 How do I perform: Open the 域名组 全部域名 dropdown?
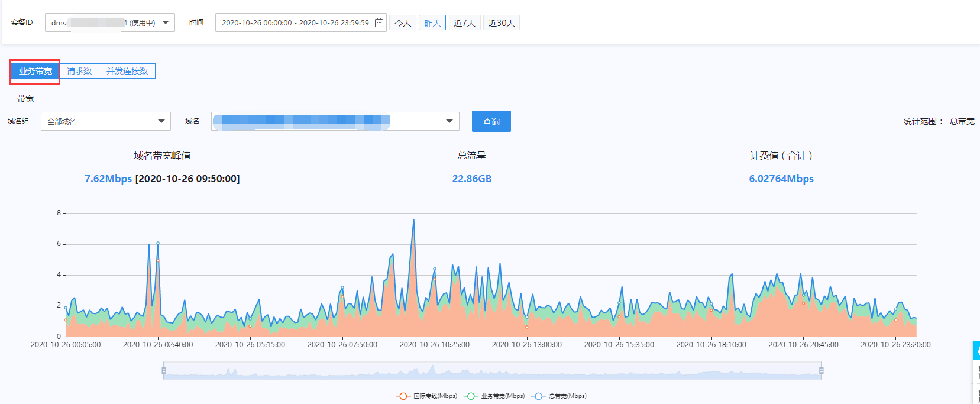coord(106,121)
